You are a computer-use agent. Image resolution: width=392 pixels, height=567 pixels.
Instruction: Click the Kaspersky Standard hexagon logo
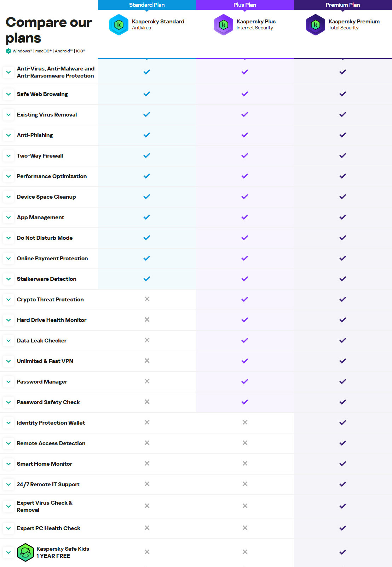tap(119, 25)
